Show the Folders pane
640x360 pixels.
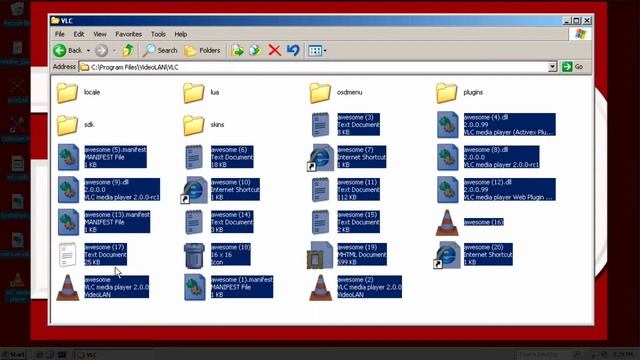[x=202, y=51]
